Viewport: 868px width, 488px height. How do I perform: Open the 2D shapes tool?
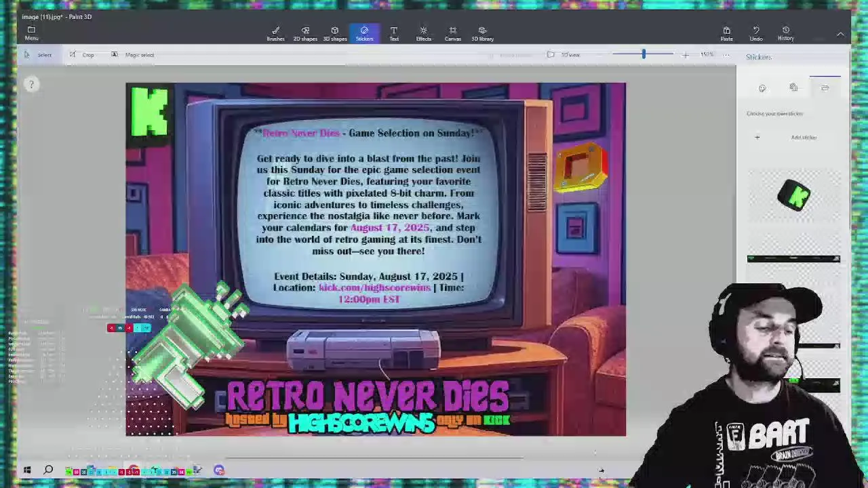click(305, 34)
